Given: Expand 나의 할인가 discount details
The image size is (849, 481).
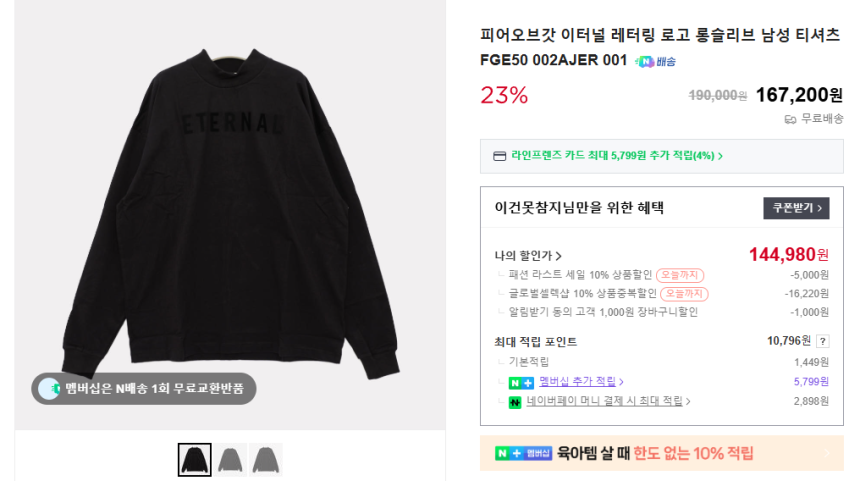Looking at the screenshot, I should click(528, 256).
